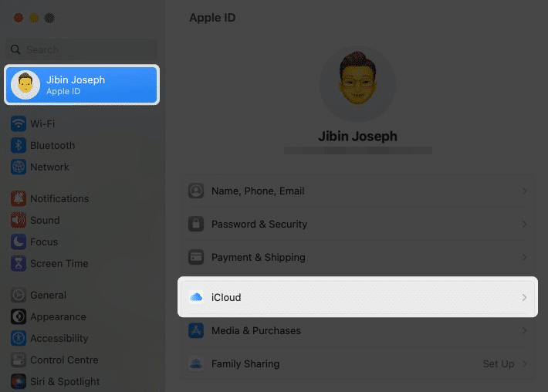Image resolution: width=548 pixels, height=392 pixels.
Task: Expand Password & Security chevron
Action: coord(524,224)
